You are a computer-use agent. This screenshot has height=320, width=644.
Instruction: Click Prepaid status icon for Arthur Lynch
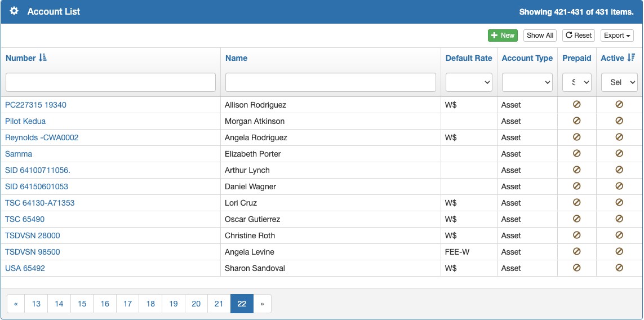(x=576, y=170)
